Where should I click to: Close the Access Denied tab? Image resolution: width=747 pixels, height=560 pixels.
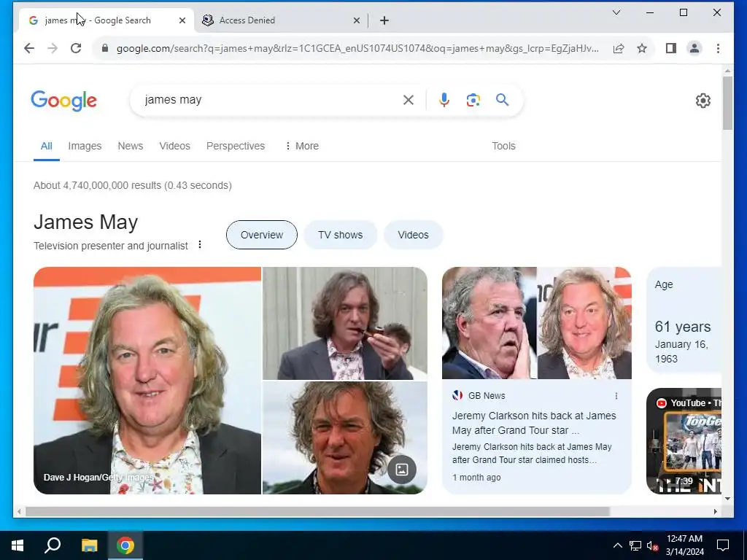(x=357, y=20)
